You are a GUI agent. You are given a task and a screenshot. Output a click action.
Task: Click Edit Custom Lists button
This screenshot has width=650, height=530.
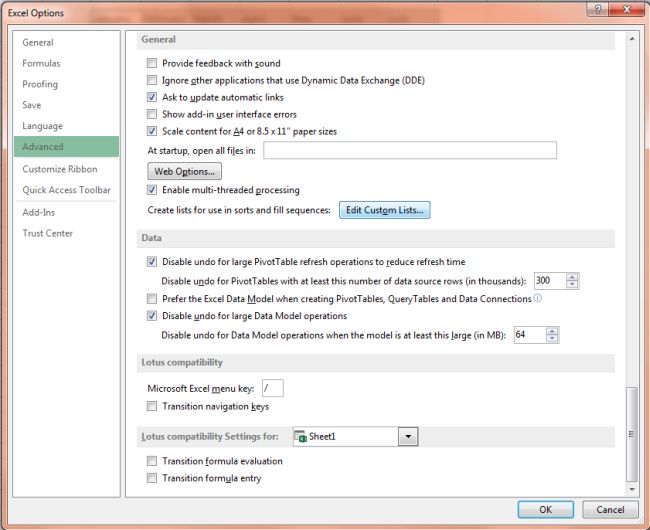coord(385,210)
